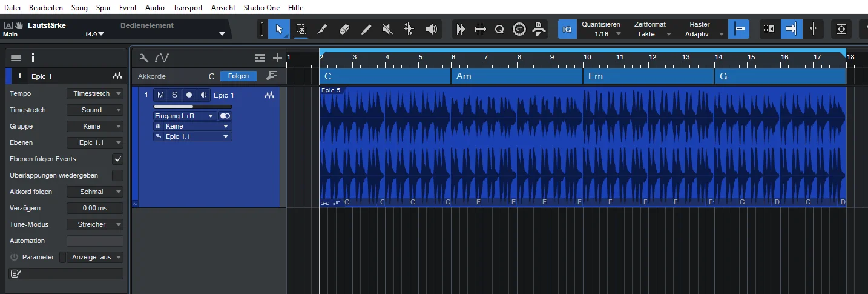Uncheck Ebenen folgen Events checkbox

tap(117, 159)
